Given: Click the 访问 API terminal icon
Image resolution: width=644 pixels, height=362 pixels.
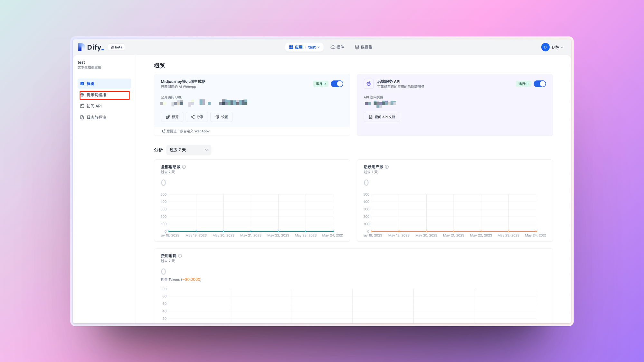Looking at the screenshot, I should (x=82, y=106).
